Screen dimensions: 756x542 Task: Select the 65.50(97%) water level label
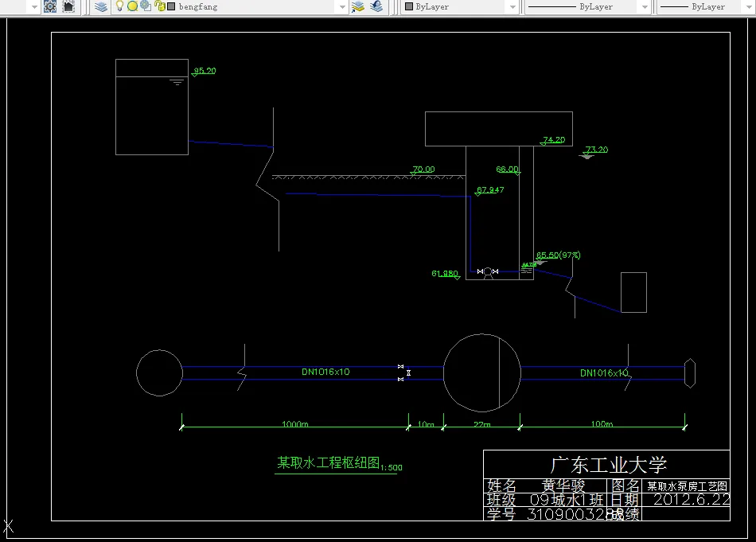[559, 255]
